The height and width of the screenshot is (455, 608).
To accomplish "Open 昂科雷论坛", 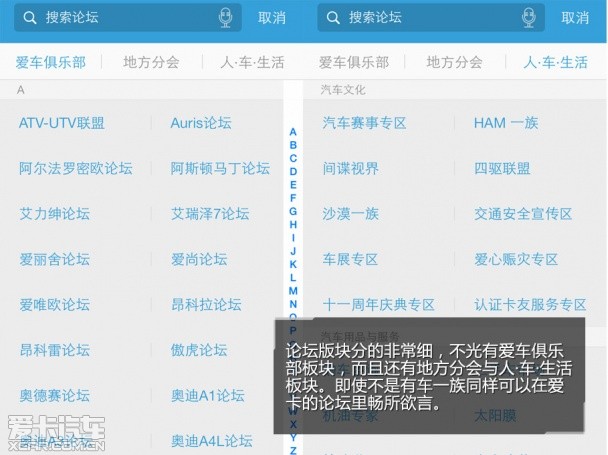I will [55, 350].
